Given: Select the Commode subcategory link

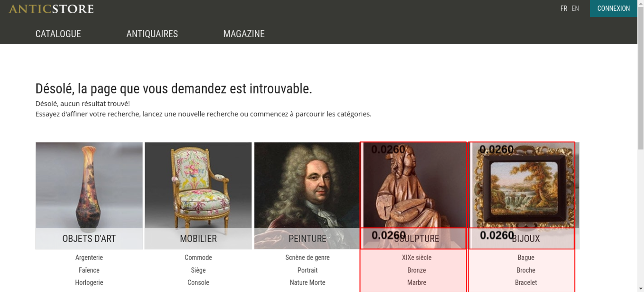Looking at the screenshot, I should 198,257.
